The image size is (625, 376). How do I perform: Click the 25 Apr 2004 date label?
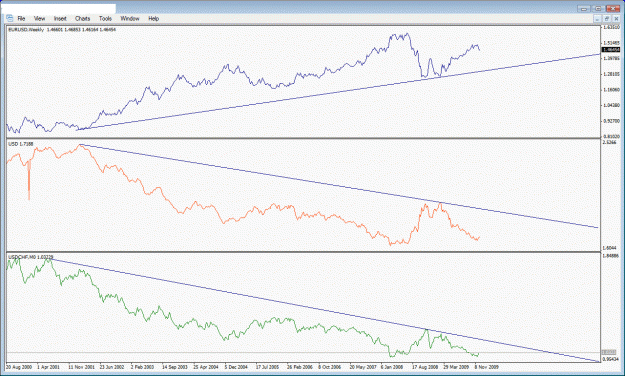(x=206, y=367)
